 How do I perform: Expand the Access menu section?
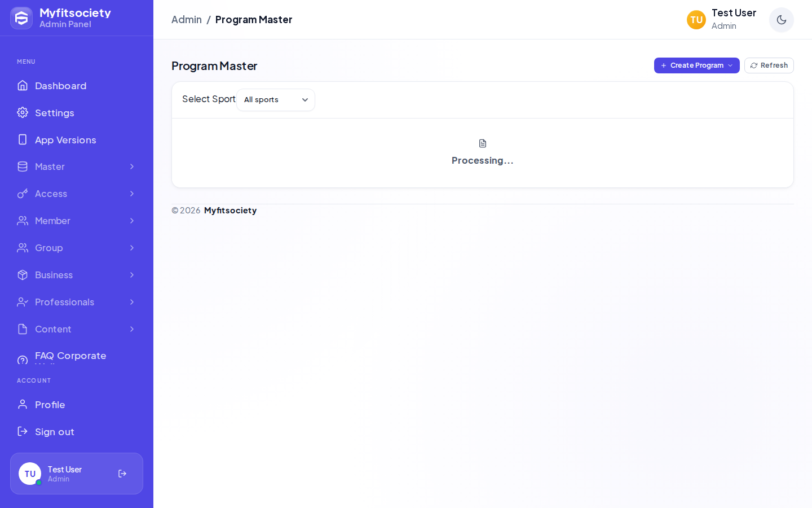77,194
